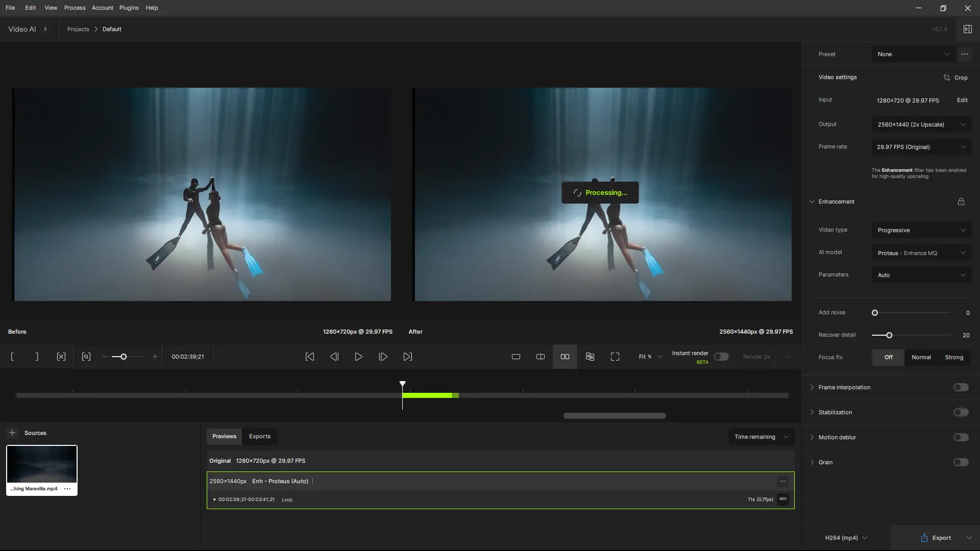Open the AI model Proteus dropdown
Image resolution: width=980 pixels, height=551 pixels.
[921, 253]
